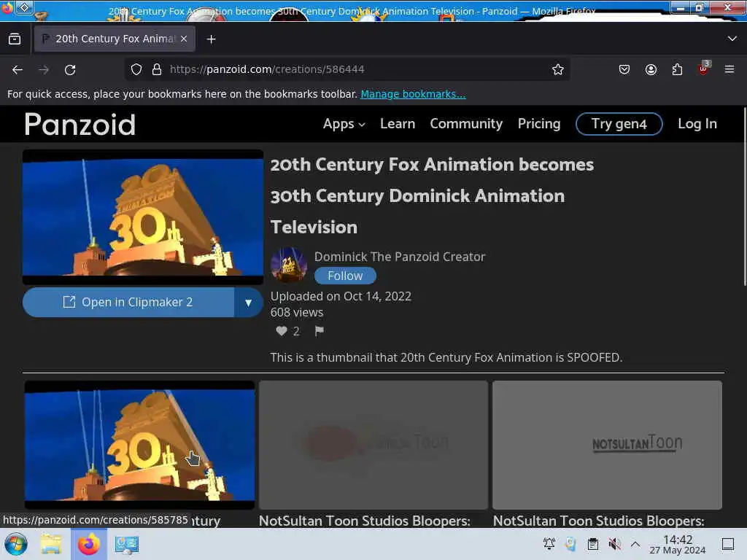Open the File Explorer taskbar icon
The width and height of the screenshot is (747, 560).
[x=51, y=544]
